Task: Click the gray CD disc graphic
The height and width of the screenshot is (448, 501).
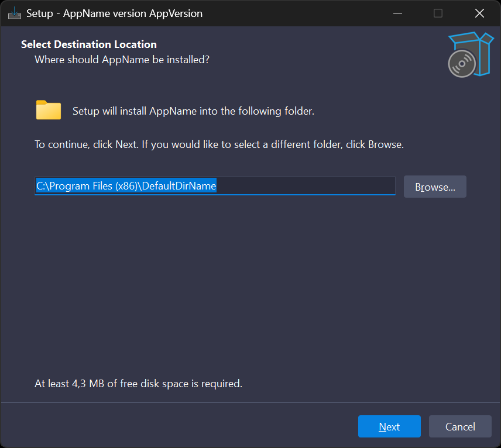Action: pyautogui.click(x=461, y=63)
